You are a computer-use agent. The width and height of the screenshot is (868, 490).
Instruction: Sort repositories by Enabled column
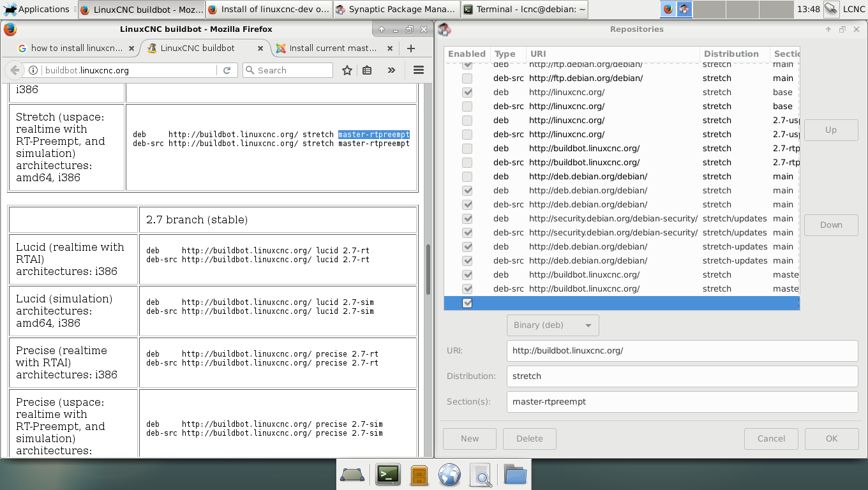(x=467, y=54)
